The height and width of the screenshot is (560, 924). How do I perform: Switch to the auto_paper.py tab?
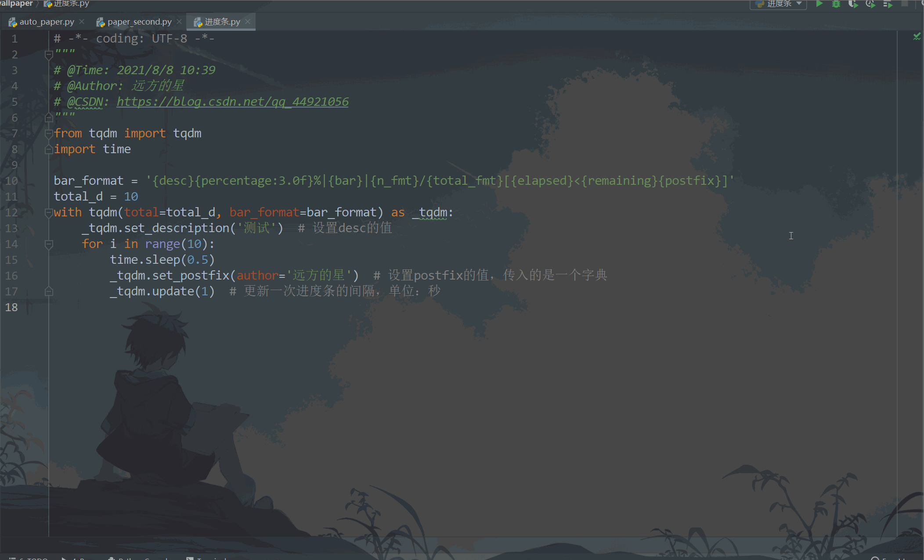tap(47, 22)
